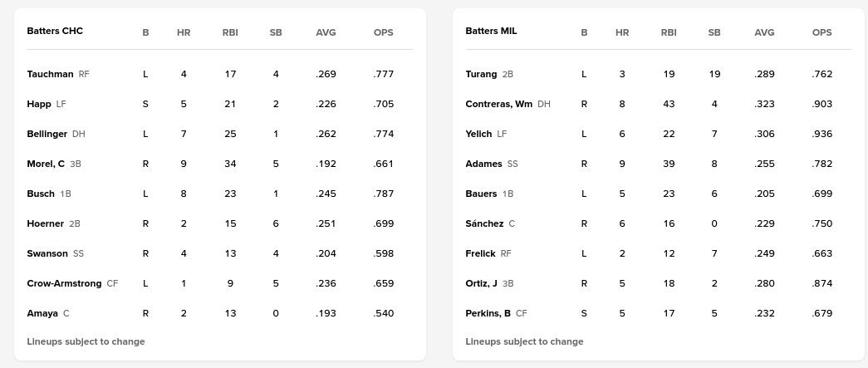This screenshot has height=368, width=868.
Task: Select Bauers from Brewers lineup
Action: [481, 194]
